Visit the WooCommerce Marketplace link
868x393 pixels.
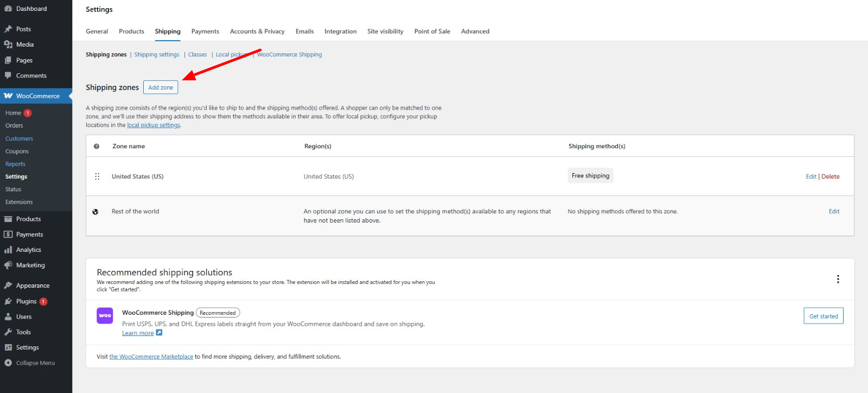click(x=151, y=357)
